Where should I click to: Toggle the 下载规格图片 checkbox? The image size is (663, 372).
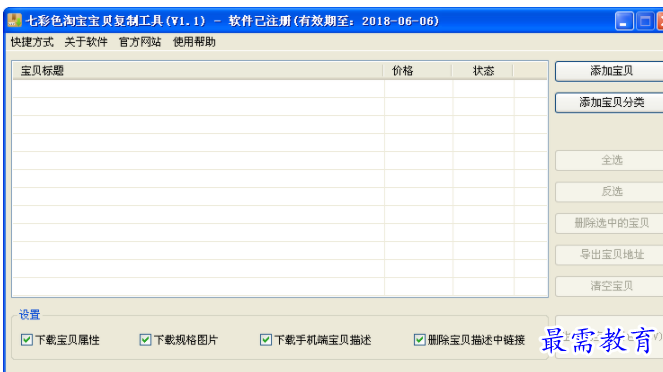145,340
